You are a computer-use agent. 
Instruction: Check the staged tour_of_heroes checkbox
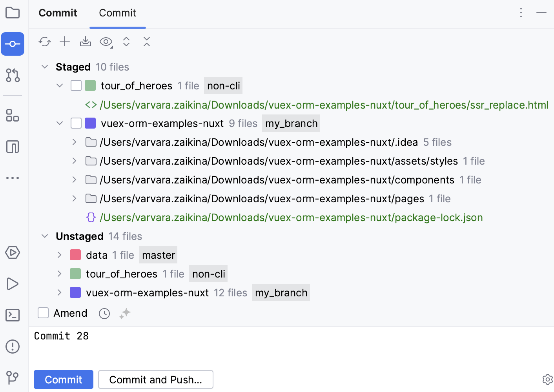pos(76,85)
